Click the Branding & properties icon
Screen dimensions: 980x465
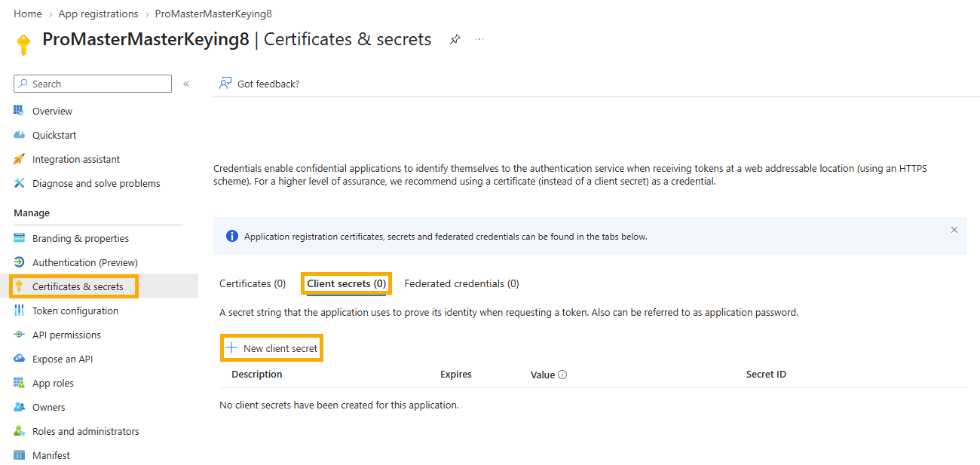click(19, 238)
